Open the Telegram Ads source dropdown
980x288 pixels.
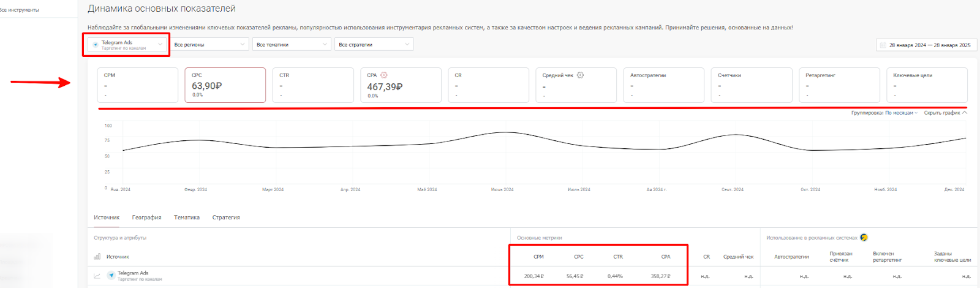click(x=127, y=45)
